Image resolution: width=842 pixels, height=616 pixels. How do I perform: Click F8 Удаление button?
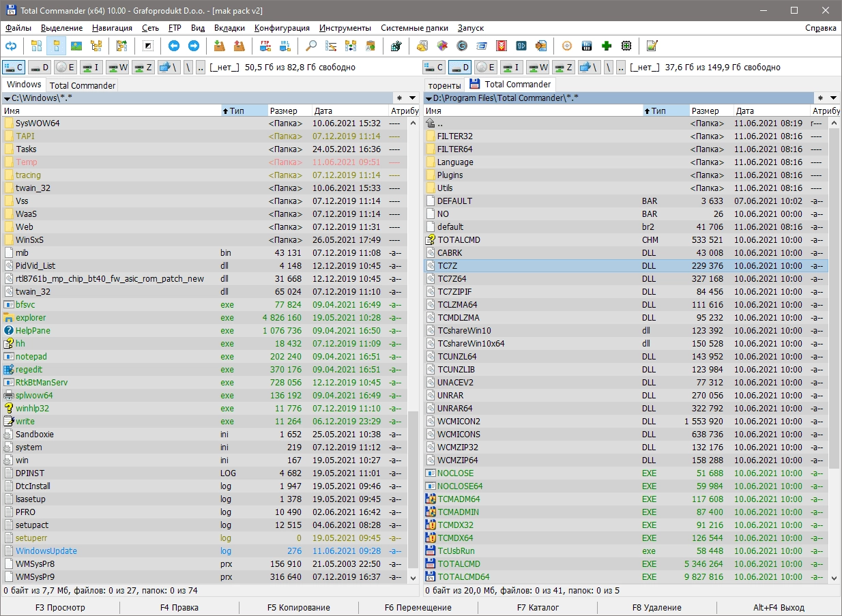657,607
